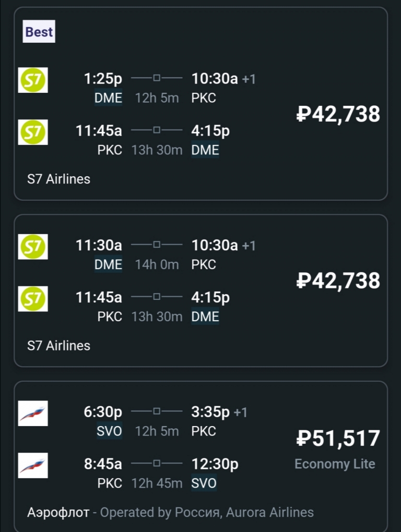Click the stop indicator on the 14h 0m flight
Screen dimensions: 401x532
pyautogui.click(x=157, y=245)
